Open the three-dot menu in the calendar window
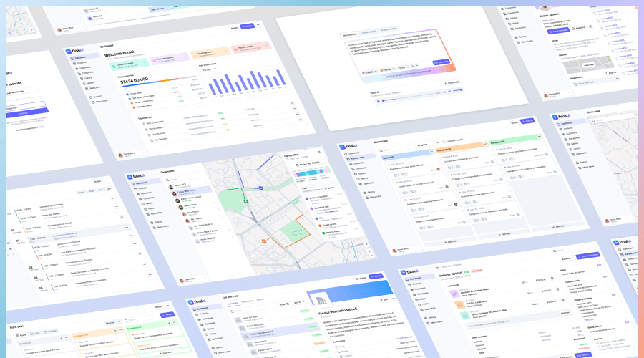Screen dimensions: 644x358 [x=107, y=180]
